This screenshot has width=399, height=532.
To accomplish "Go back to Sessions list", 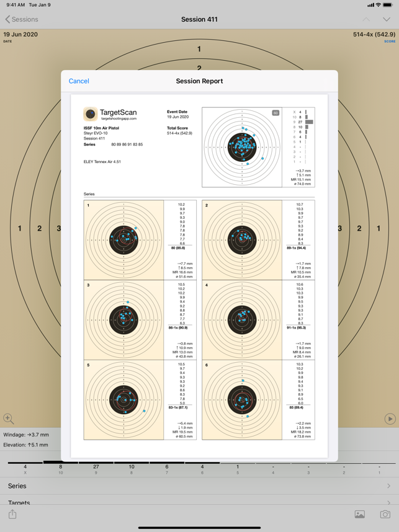I will 21,19.
